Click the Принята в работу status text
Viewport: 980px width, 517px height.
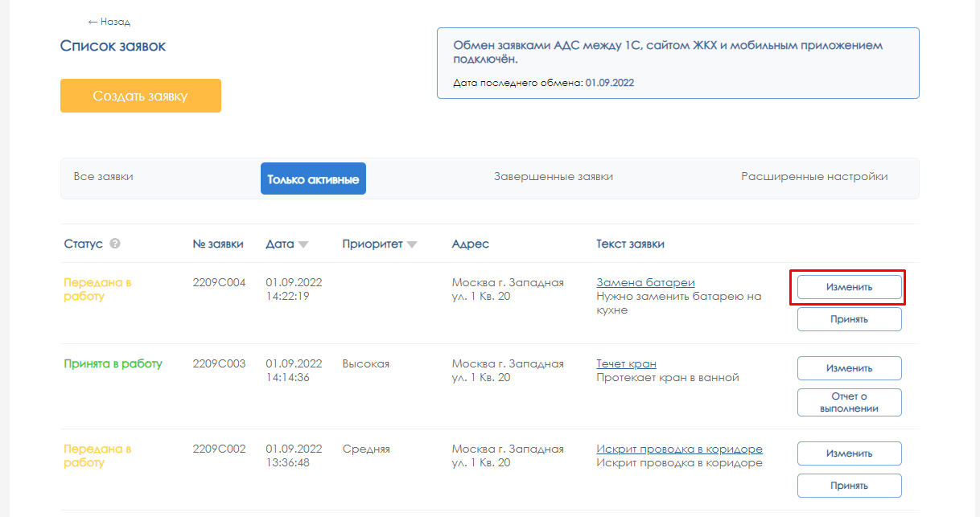pos(113,363)
